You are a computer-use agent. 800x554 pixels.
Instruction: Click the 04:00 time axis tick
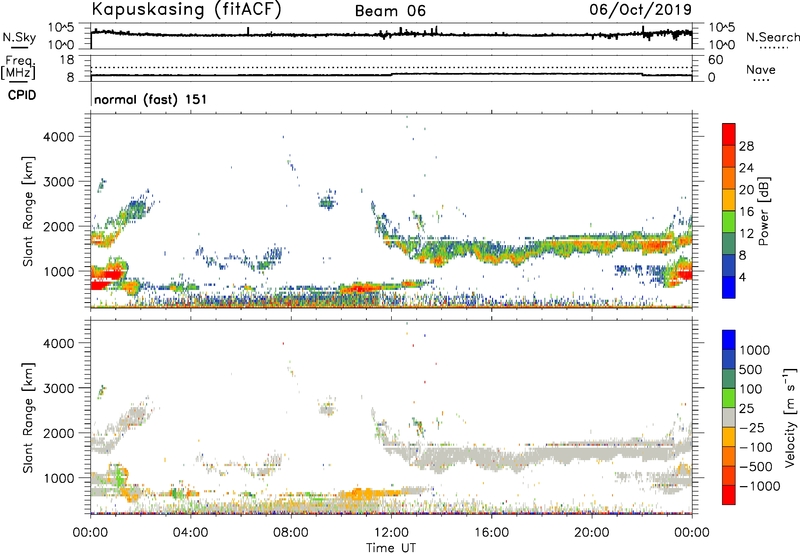click(x=191, y=533)
